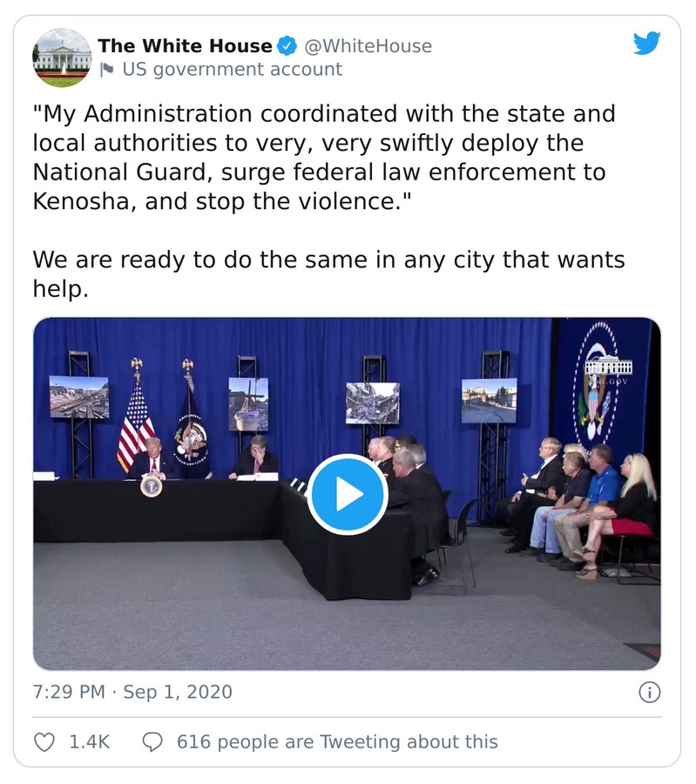Click the Sep 1, 2020 date
Screen dimensions: 696x784
pyautogui.click(x=178, y=693)
